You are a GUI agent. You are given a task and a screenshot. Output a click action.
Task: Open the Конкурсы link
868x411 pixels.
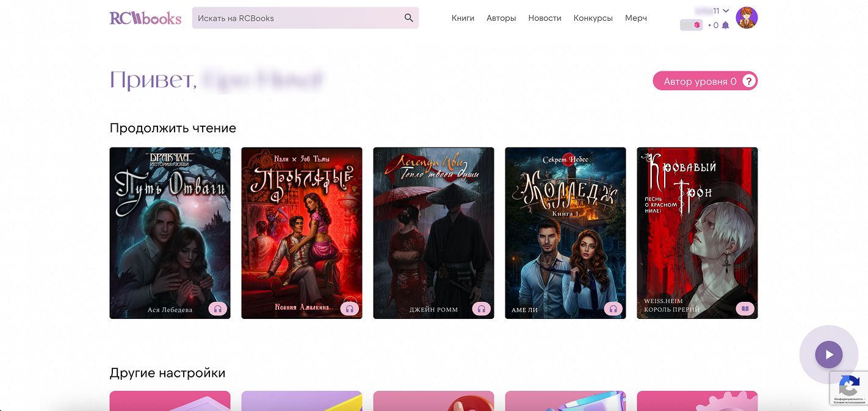click(x=593, y=18)
